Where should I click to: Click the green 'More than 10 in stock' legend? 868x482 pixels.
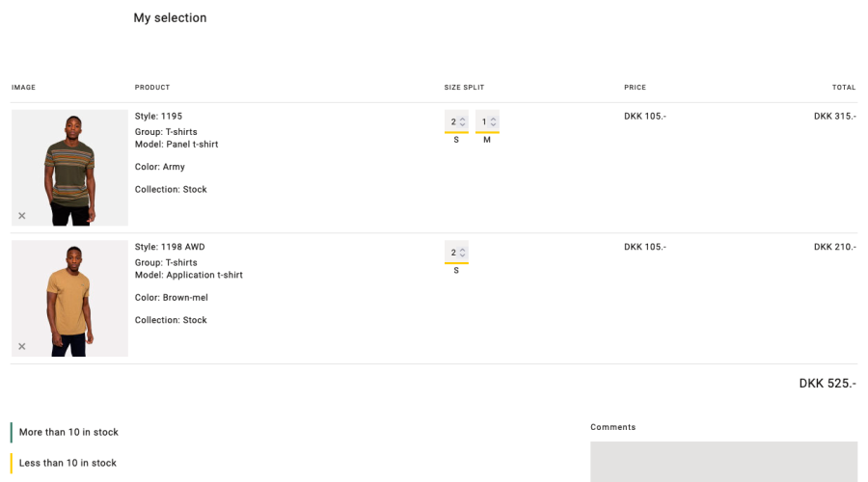(x=68, y=433)
